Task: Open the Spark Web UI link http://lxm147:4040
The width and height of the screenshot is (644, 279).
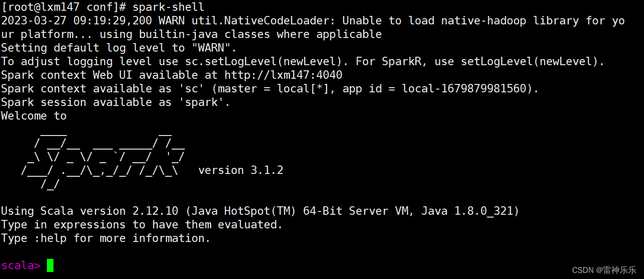Action: coord(283,75)
